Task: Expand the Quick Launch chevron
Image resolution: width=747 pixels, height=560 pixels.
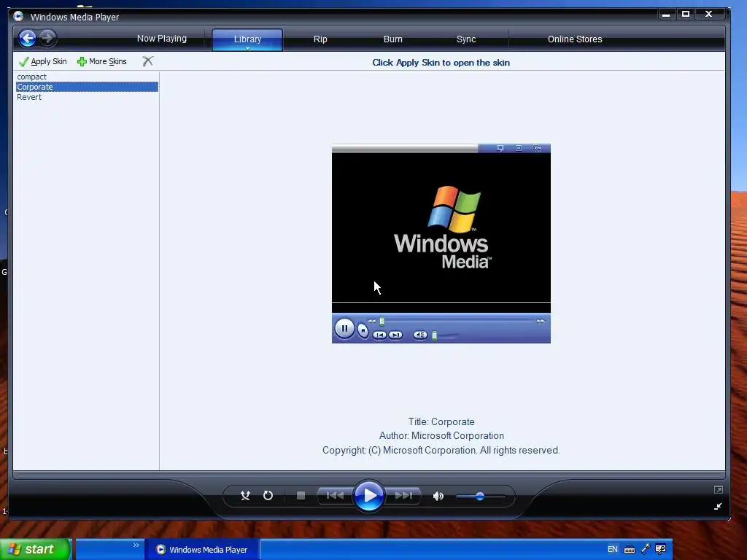Action: tap(136, 545)
